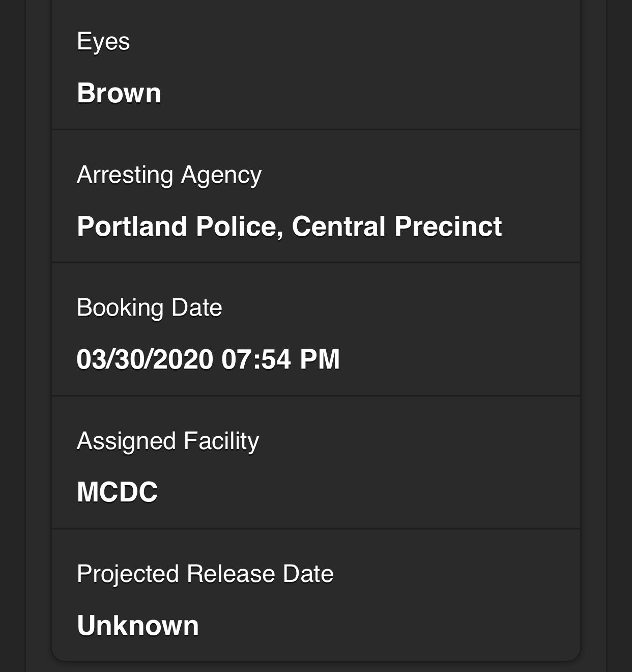
Task: Click the Booking Date label
Action: 149,307
